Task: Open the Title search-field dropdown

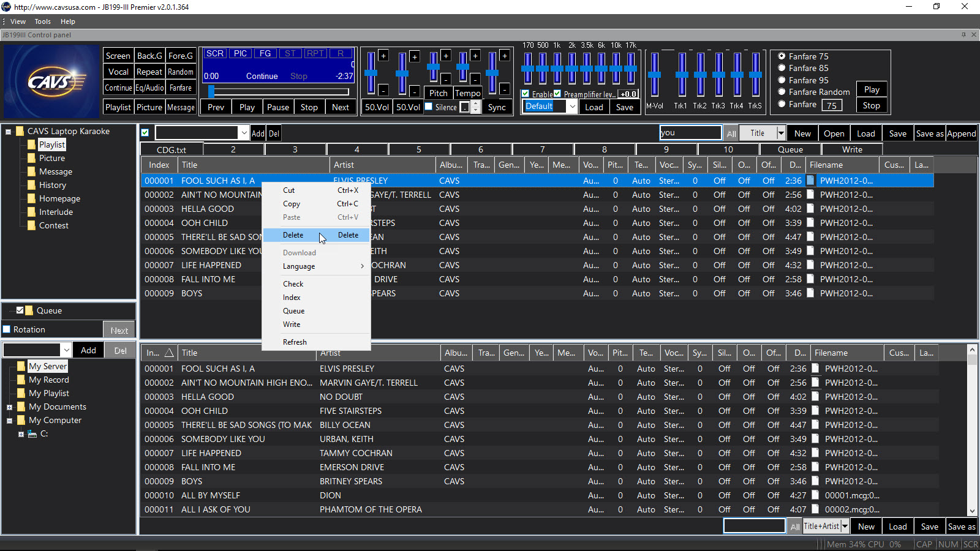Action: pos(781,133)
